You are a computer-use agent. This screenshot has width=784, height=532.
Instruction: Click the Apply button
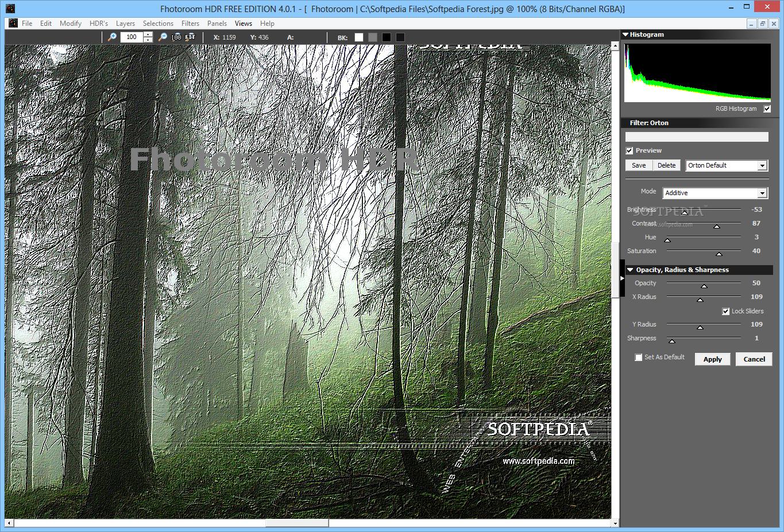712,359
